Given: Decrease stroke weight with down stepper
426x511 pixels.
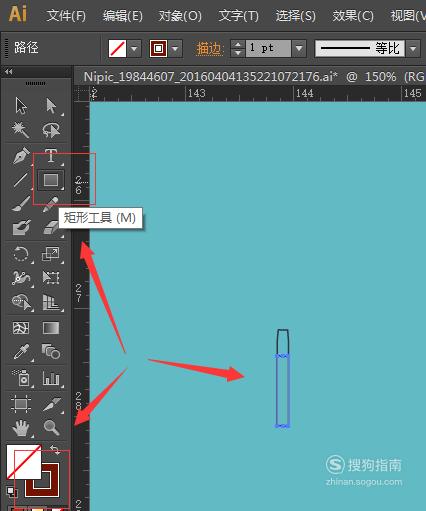Looking at the screenshot, I should (237, 53).
